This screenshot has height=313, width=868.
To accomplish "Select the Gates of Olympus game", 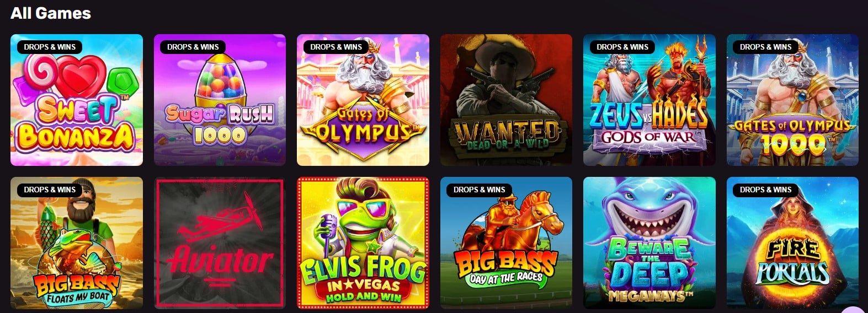I will (x=363, y=100).
